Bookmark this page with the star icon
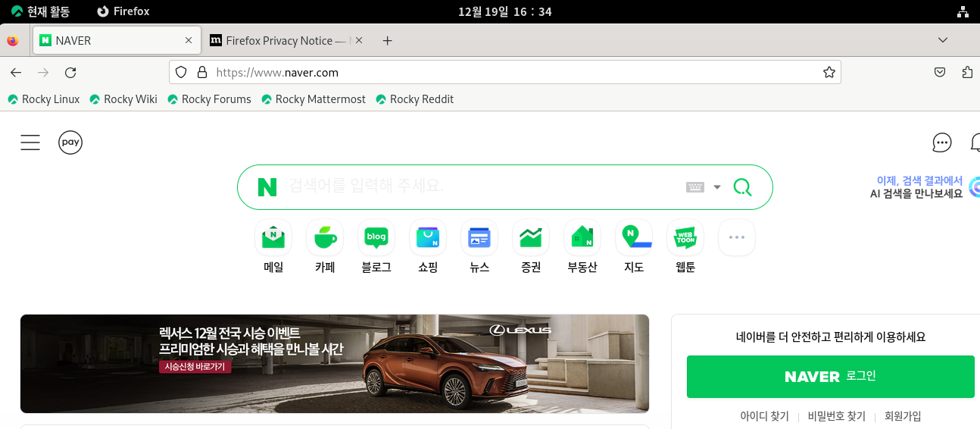The width and height of the screenshot is (980, 429). [829, 73]
